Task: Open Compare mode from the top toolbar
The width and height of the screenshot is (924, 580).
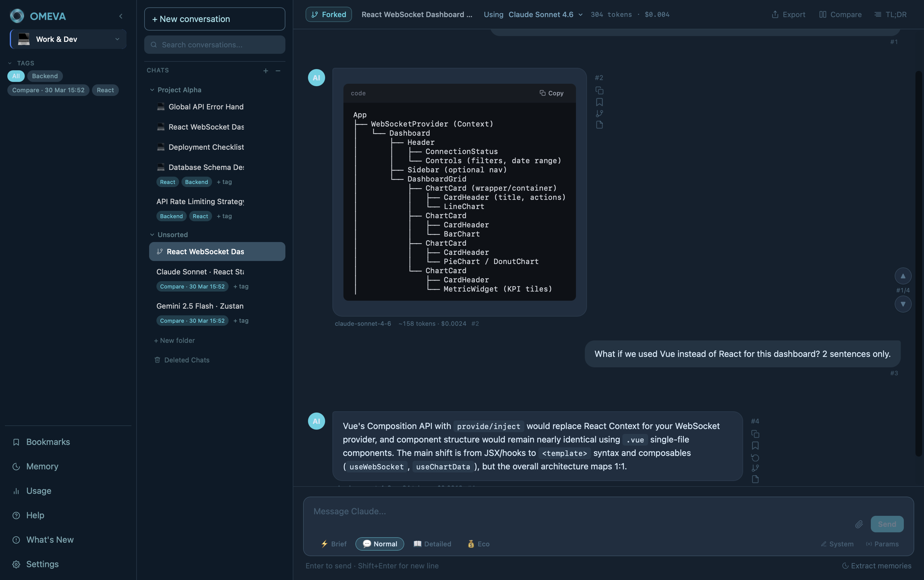Action: point(840,14)
